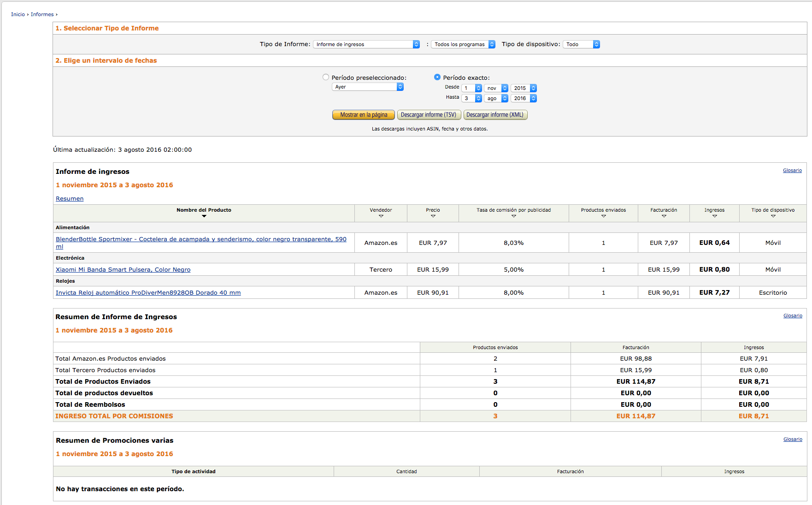Sort by Tipo de dispositivo arrow
Screen dimensions: 812x505
(773, 216)
